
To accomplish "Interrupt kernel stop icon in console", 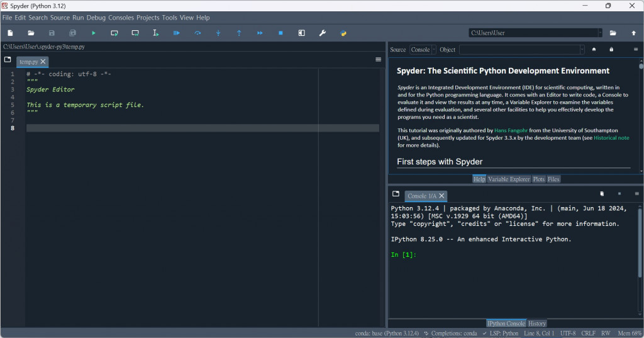I will coord(619,194).
